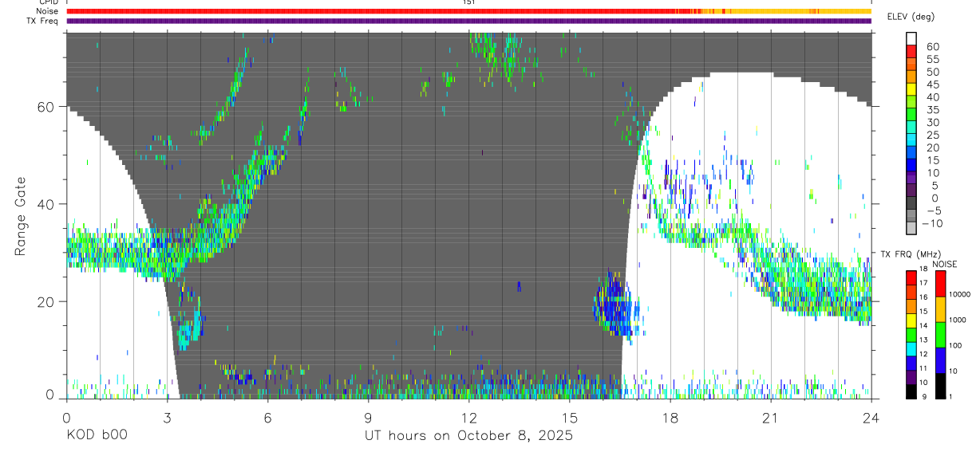Screen dimensions: 980x452
Task: Click the orange 1000–10000 segment of NOISE bar
Action: (x=940, y=309)
